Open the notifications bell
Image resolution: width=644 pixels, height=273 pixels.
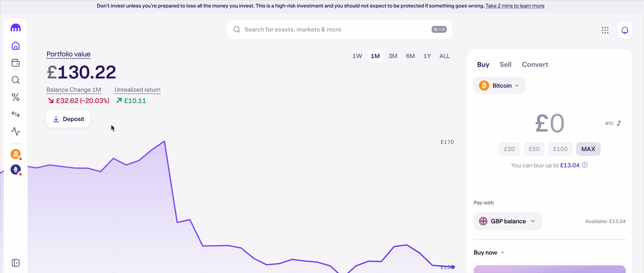coord(625,30)
